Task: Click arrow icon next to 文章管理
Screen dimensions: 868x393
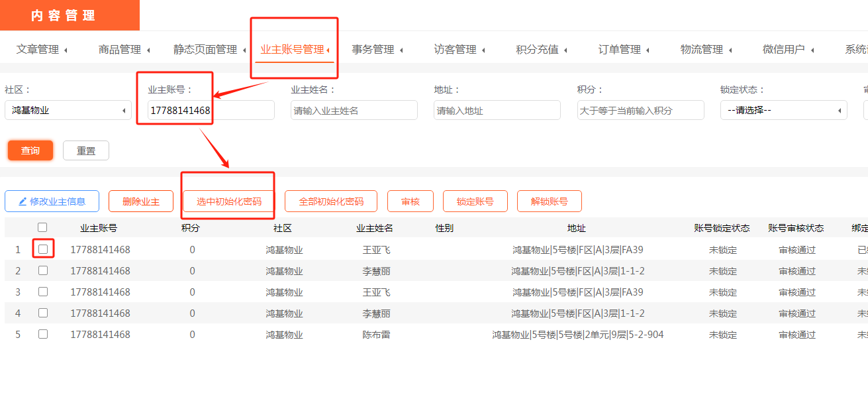Action: pyautogui.click(x=66, y=50)
